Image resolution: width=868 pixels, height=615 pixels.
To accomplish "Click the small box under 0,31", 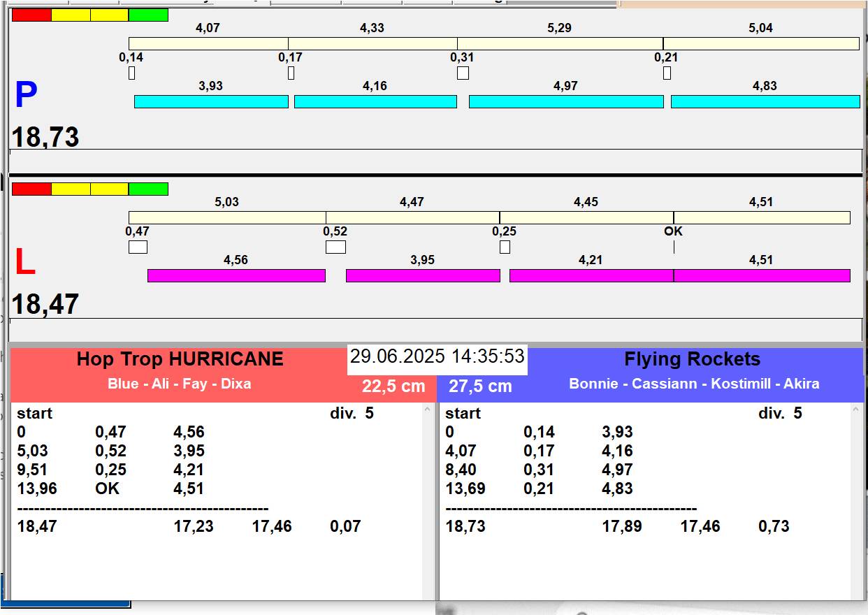I will click(x=463, y=73).
